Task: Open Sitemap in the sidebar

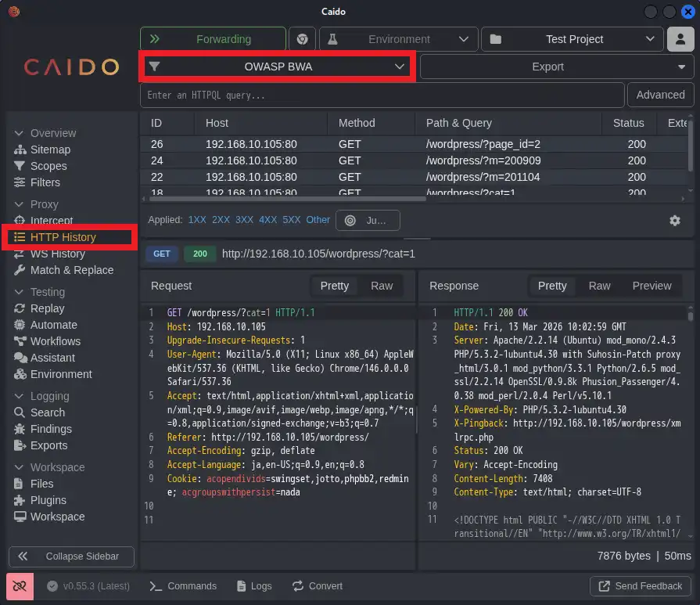Action: [x=50, y=149]
